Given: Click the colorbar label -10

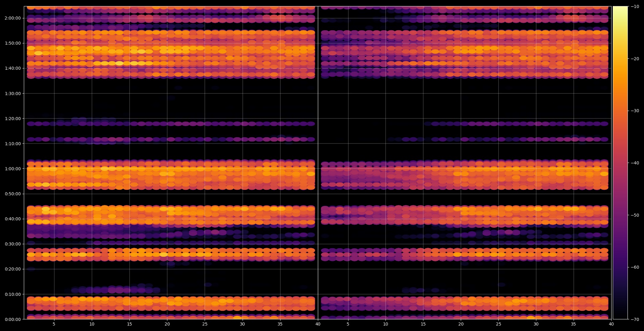Looking at the screenshot, I should (x=635, y=6).
